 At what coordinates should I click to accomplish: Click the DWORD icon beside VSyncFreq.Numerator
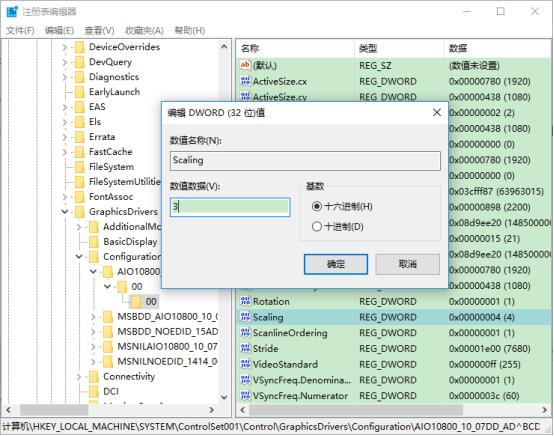245,395
